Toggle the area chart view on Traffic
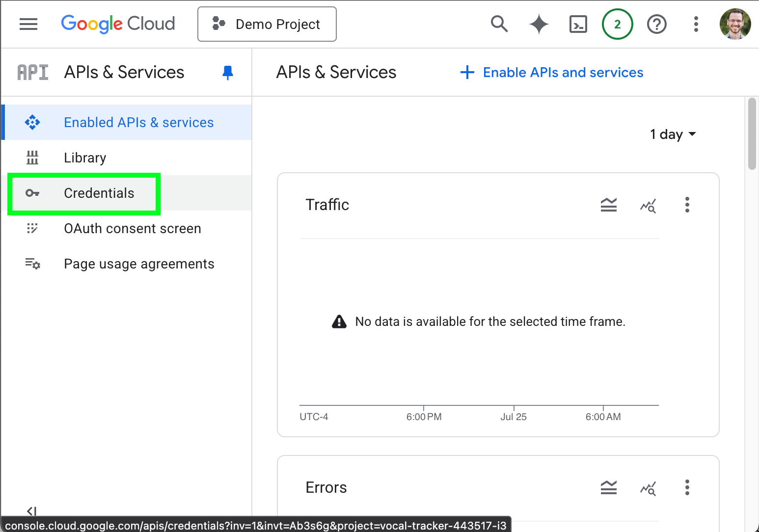759x532 pixels. [x=609, y=205]
